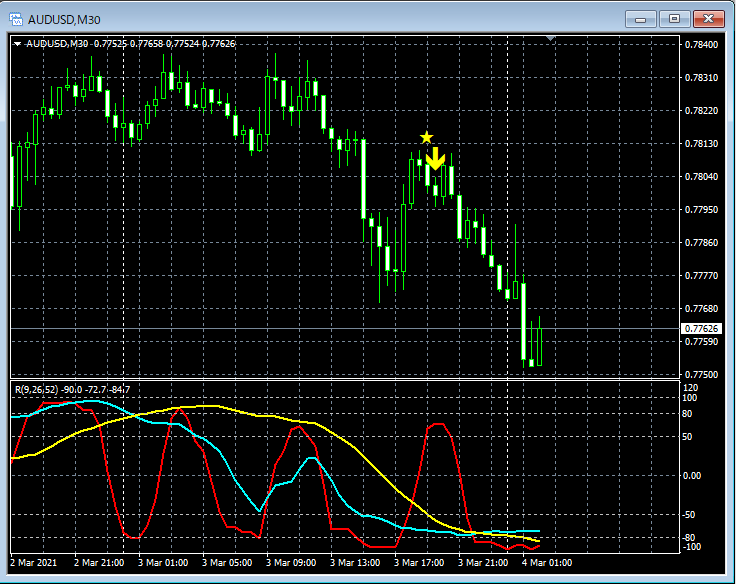
Task: Click the yellow star marker on chart
Action: (427, 137)
